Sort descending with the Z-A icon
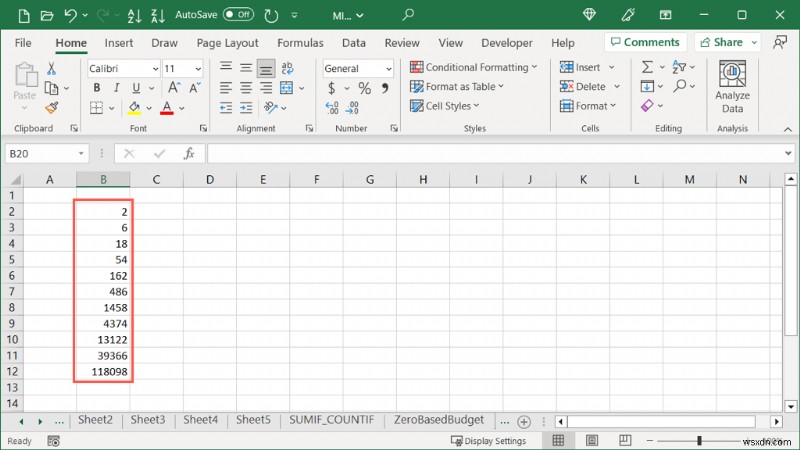 coord(158,16)
